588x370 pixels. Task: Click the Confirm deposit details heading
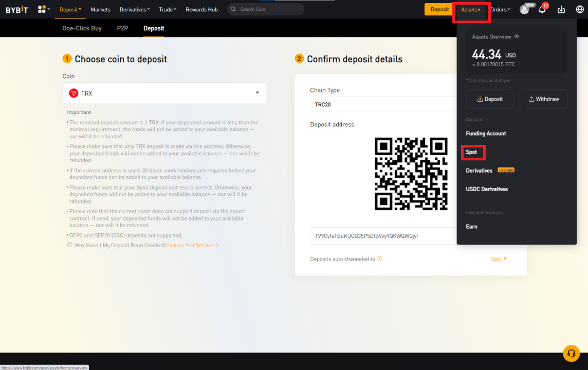click(354, 59)
